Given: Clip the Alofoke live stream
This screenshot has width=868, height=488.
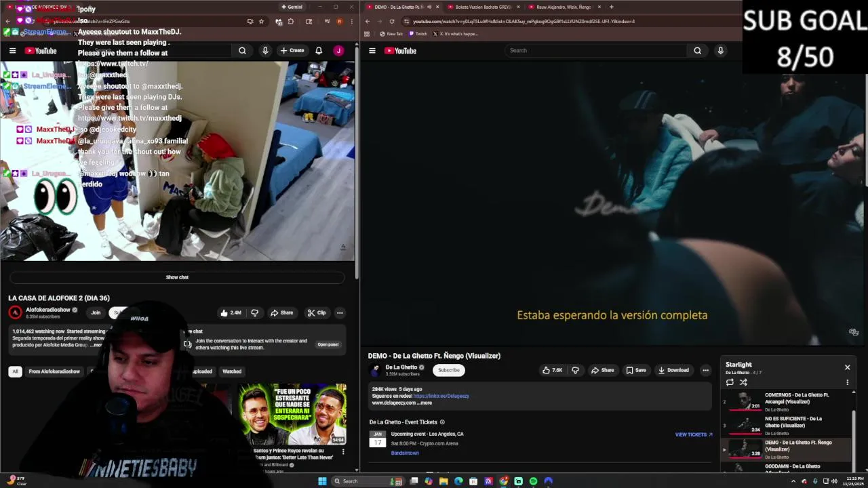Looking at the screenshot, I should [316, 312].
